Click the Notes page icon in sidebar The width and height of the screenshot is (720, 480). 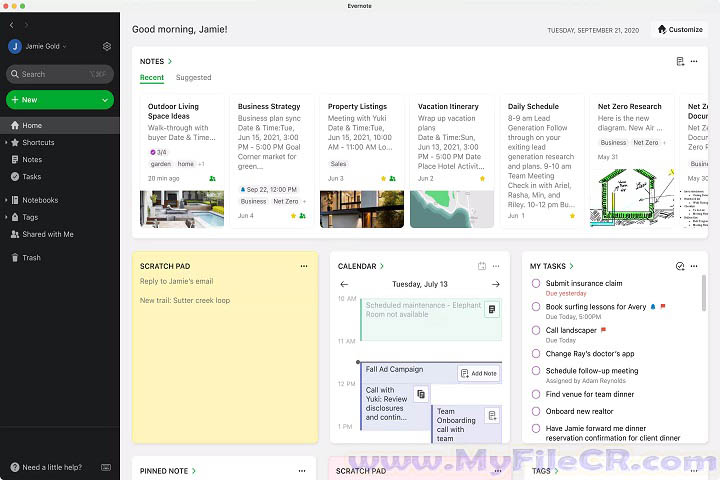[x=15, y=159]
